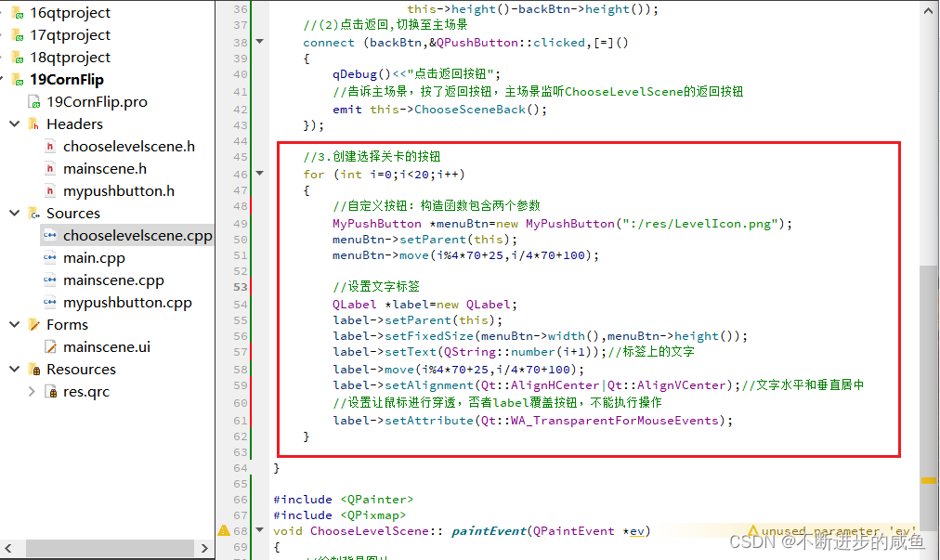Open the 19CornFlip.pro file
The height and width of the screenshot is (560, 940).
98,102
